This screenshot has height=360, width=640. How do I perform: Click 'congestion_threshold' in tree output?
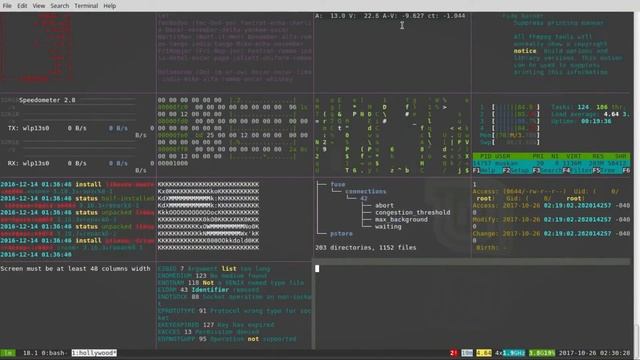tap(413, 212)
